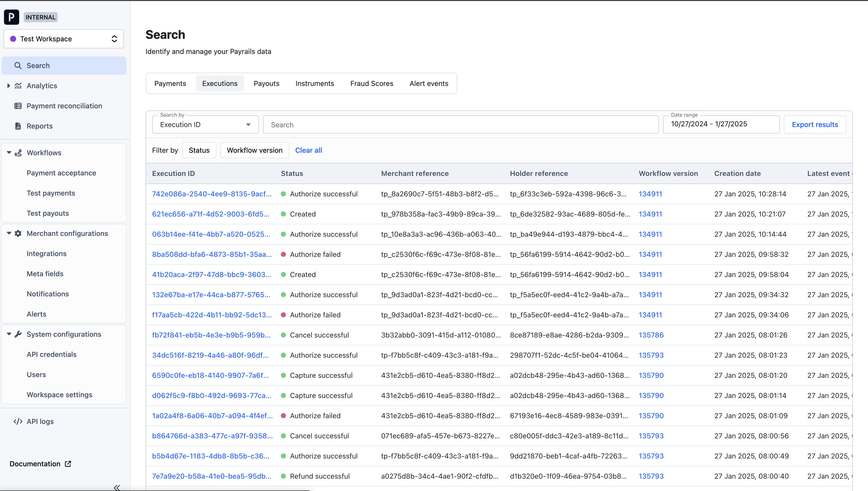Screen dimensions: 868x491
Task: Click the Clear all filters link
Action: point(308,150)
